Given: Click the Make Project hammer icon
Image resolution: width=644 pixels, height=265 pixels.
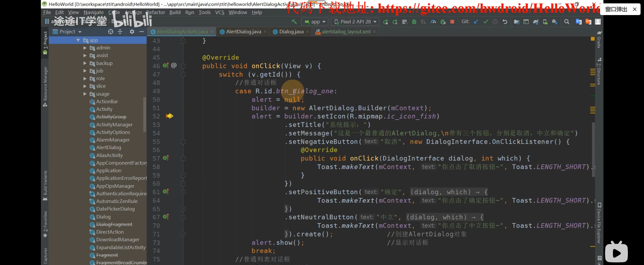Looking at the screenshot, I should [294, 22].
